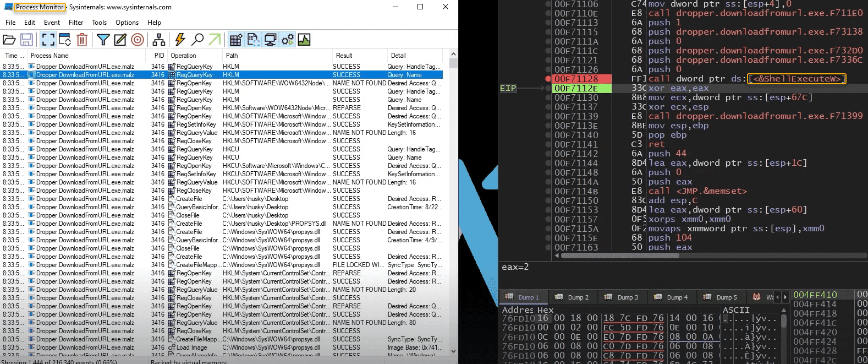868x364 pixels.
Task: Switch to Dump 5 tab
Action: coord(720,297)
